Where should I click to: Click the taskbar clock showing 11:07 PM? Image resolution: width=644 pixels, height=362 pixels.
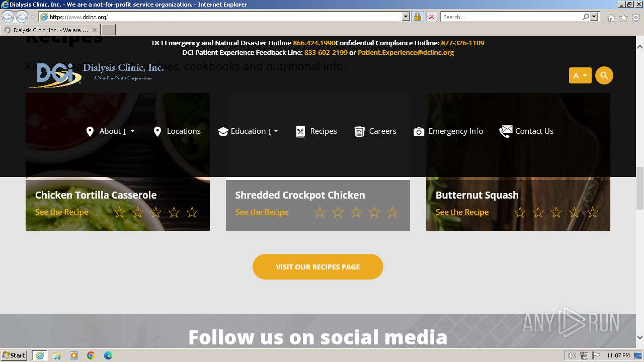[x=618, y=355]
